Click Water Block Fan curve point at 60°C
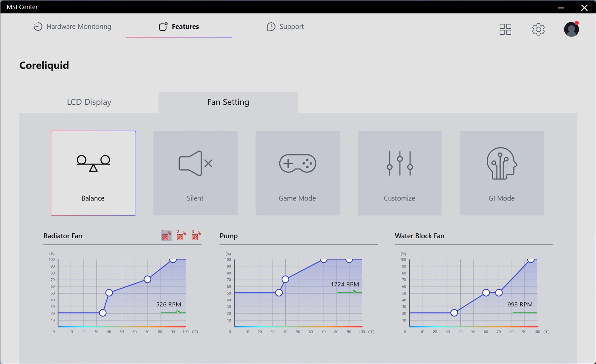The height and width of the screenshot is (364, 596). [x=486, y=293]
